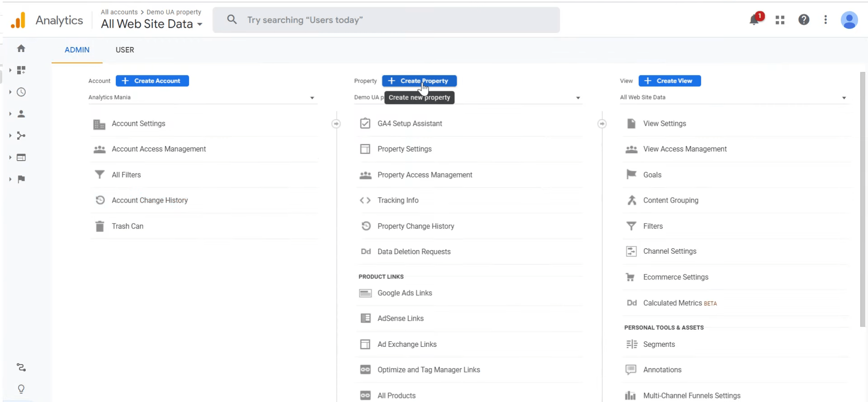
Task: Open the user account avatar
Action: [x=849, y=20]
